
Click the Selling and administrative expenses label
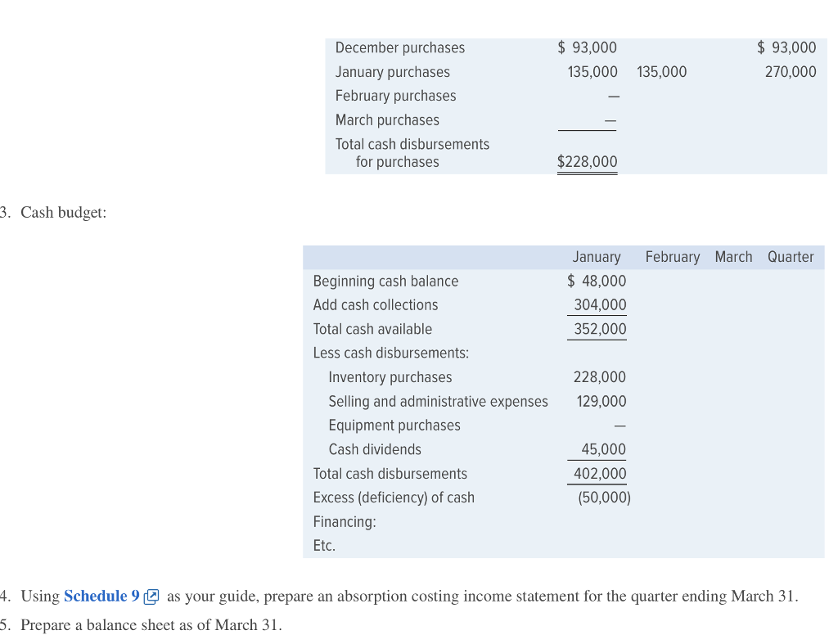(x=438, y=402)
